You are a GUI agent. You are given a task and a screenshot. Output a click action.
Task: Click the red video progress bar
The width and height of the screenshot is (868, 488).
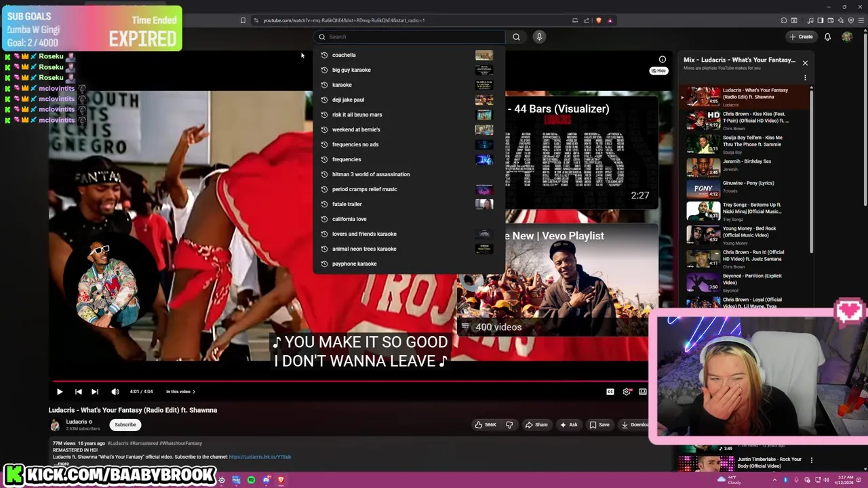point(349,381)
